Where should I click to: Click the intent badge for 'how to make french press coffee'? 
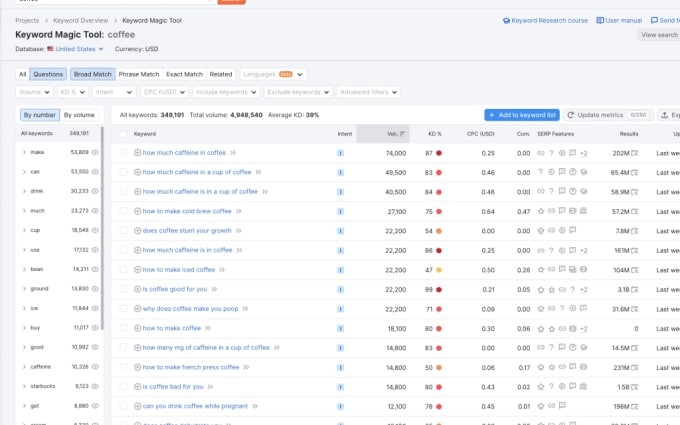(x=340, y=367)
